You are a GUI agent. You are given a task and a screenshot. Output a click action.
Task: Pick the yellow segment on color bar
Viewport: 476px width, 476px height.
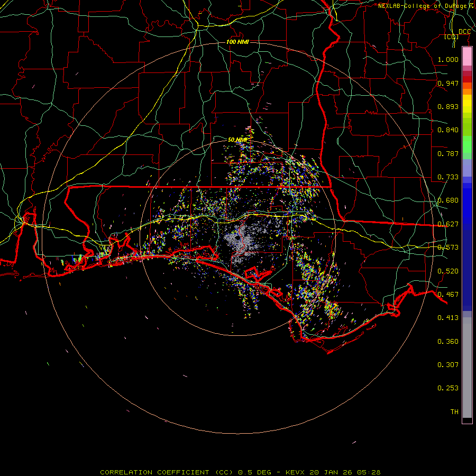tap(467, 103)
